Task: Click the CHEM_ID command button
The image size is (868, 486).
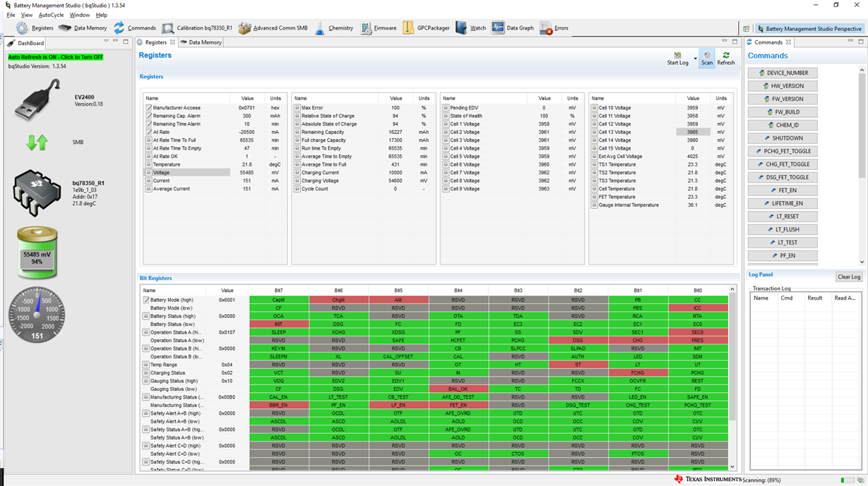Action: (783, 125)
